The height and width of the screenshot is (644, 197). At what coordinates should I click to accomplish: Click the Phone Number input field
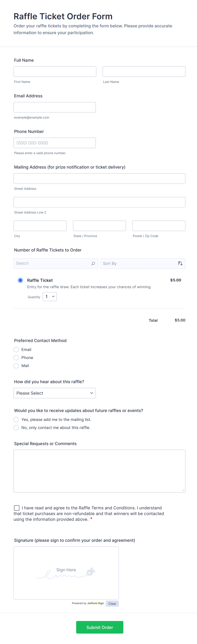tap(55, 143)
